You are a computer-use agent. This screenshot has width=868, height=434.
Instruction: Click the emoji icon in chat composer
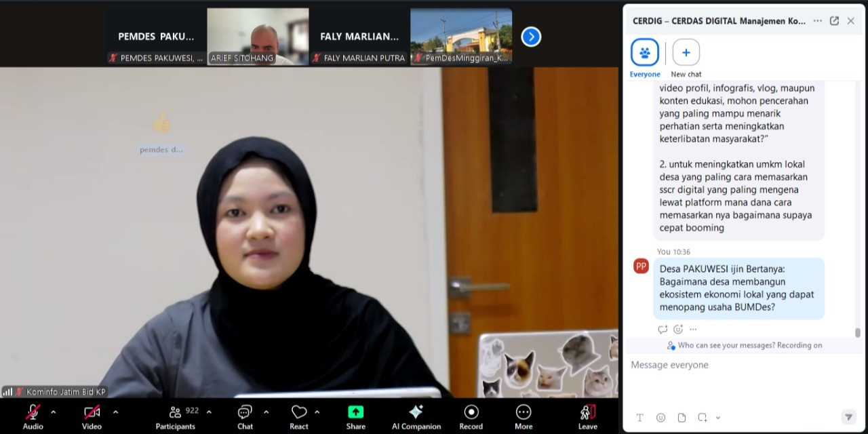point(660,418)
